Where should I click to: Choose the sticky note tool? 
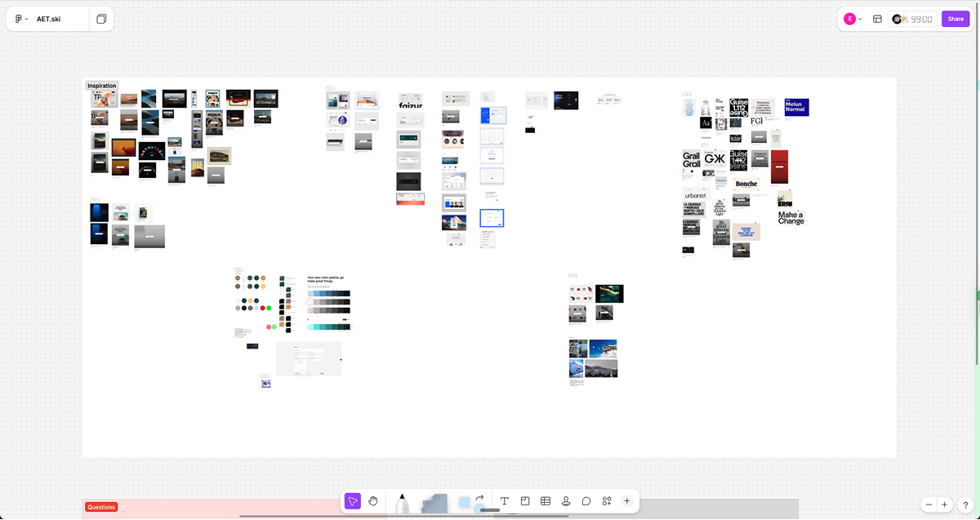click(x=435, y=503)
